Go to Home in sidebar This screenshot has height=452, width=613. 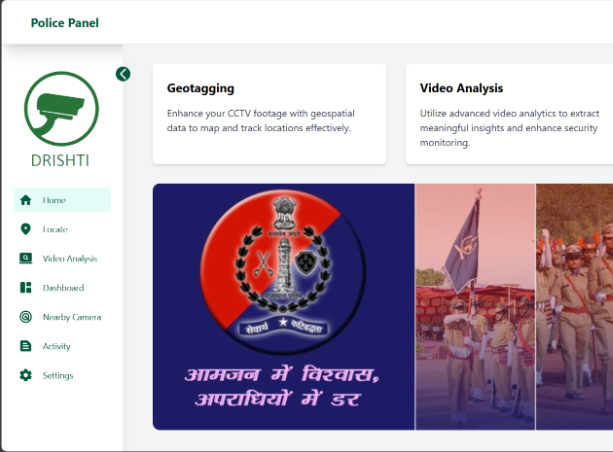pyautogui.click(x=62, y=200)
